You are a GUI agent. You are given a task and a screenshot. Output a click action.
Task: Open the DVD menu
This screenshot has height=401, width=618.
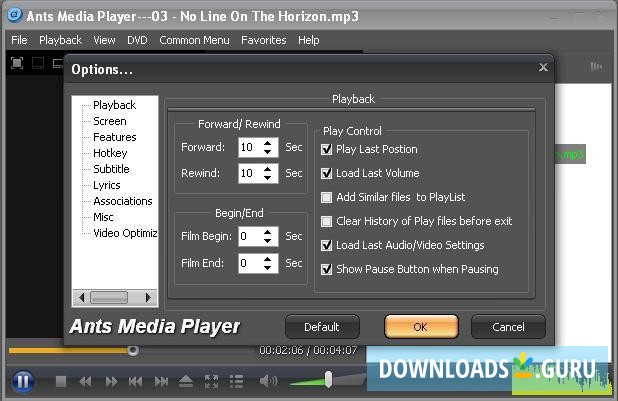click(x=137, y=40)
